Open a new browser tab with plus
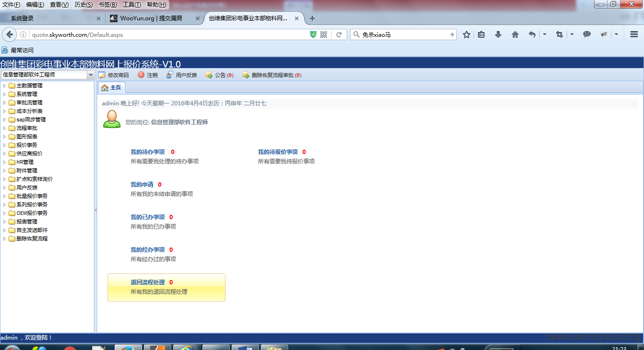The height and width of the screenshot is (350, 644). (312, 18)
